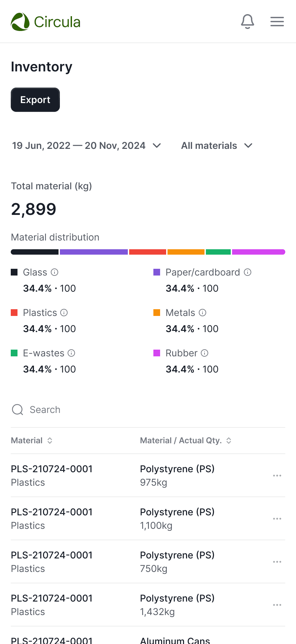Open info icon next to Metals
Viewport: 296px width, 644px height.
tap(202, 313)
